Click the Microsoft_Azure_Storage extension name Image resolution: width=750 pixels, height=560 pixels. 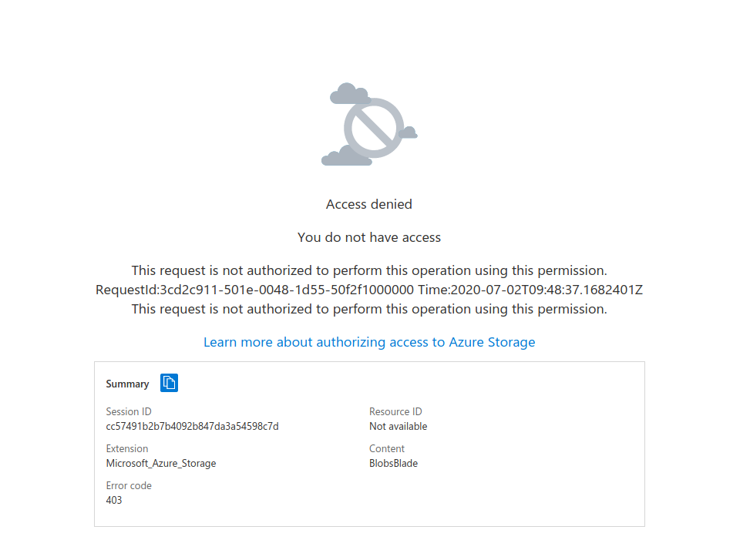161,463
